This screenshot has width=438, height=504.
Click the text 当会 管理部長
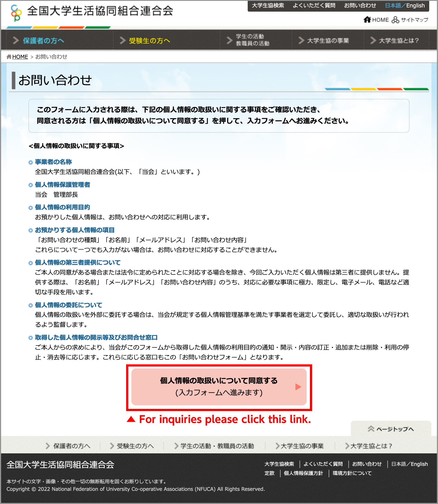pyautogui.click(x=57, y=194)
